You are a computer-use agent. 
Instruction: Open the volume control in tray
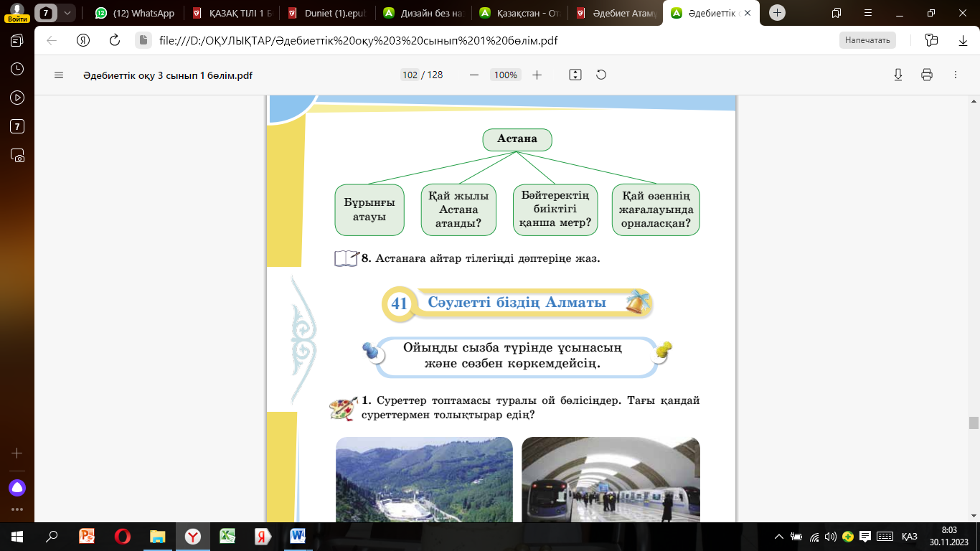tap(831, 536)
